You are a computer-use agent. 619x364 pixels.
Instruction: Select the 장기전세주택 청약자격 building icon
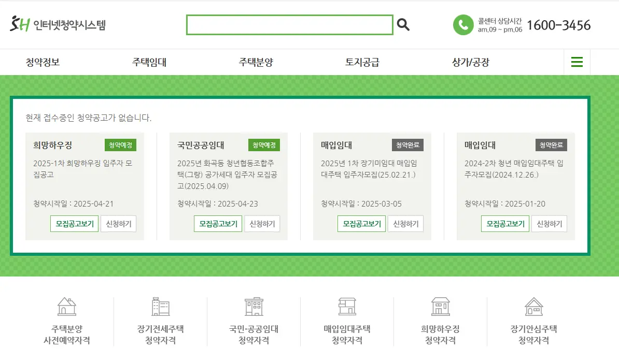pyautogui.click(x=161, y=306)
